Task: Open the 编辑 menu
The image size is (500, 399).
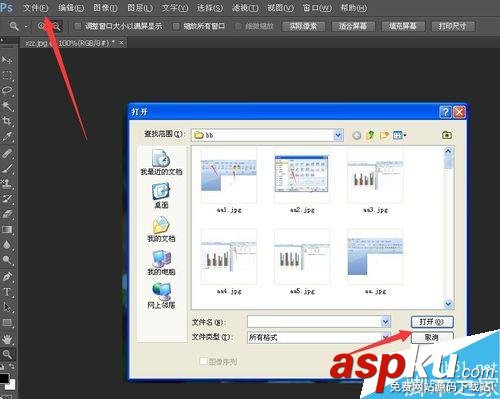Action: tap(71, 8)
